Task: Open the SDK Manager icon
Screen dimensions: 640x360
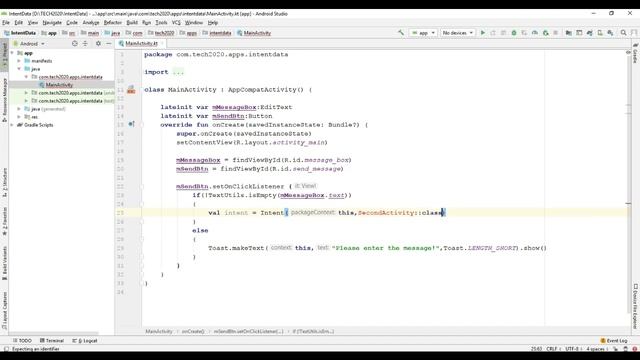Action: coord(610,33)
